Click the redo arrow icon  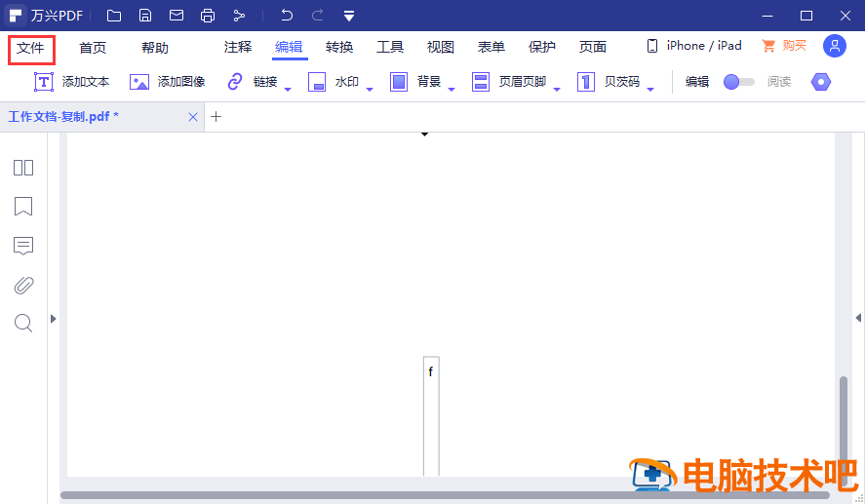point(317,15)
